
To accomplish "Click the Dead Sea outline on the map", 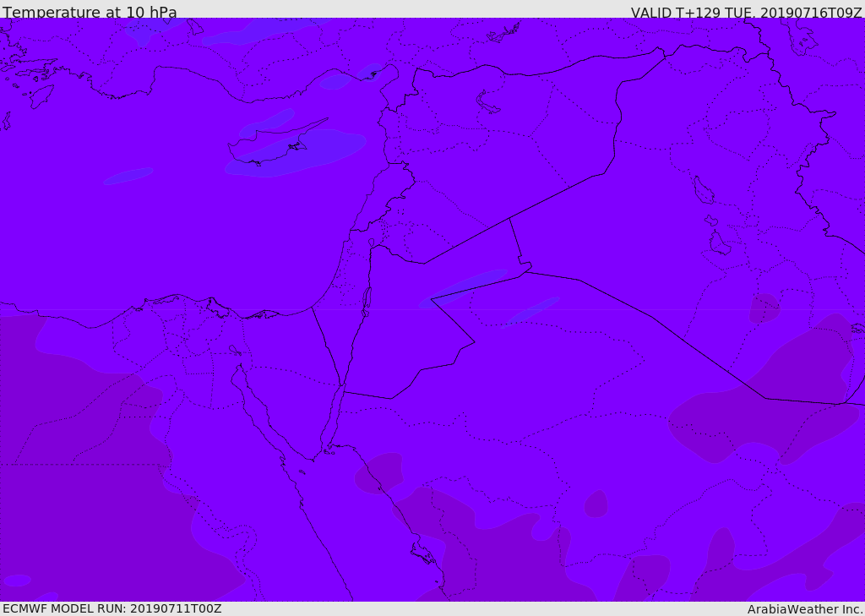I will 367,300.
